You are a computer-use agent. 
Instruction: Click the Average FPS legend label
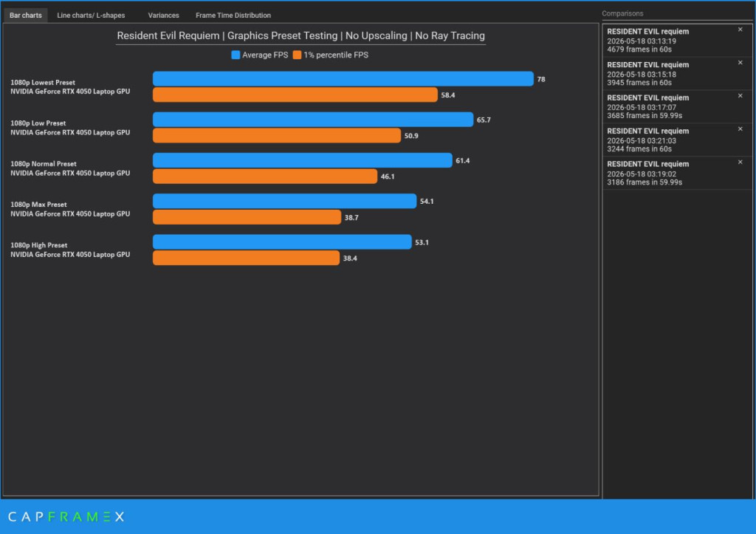tap(265, 55)
